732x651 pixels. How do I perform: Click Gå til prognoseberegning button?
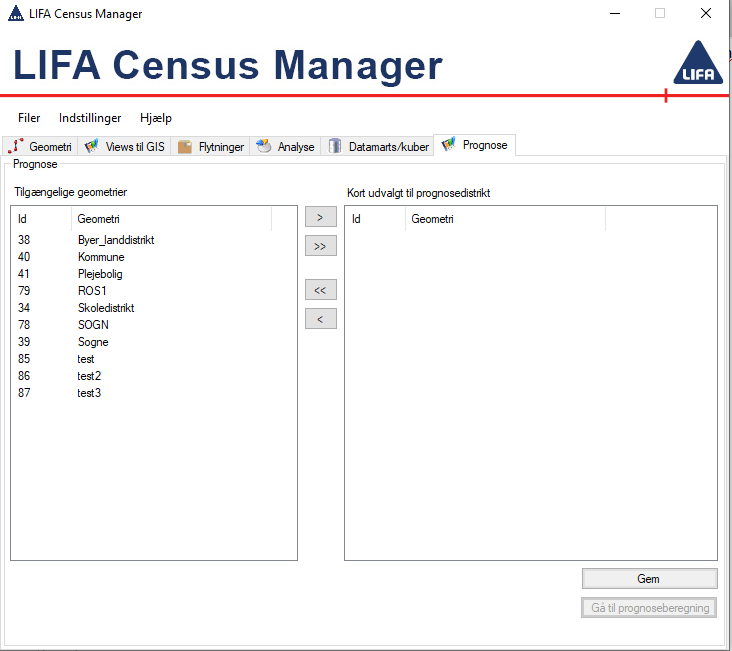649,608
